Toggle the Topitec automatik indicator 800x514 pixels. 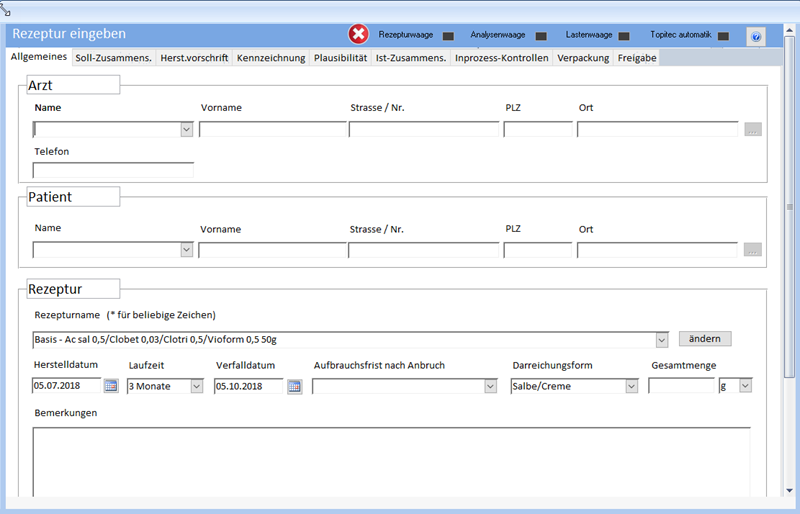pos(723,36)
